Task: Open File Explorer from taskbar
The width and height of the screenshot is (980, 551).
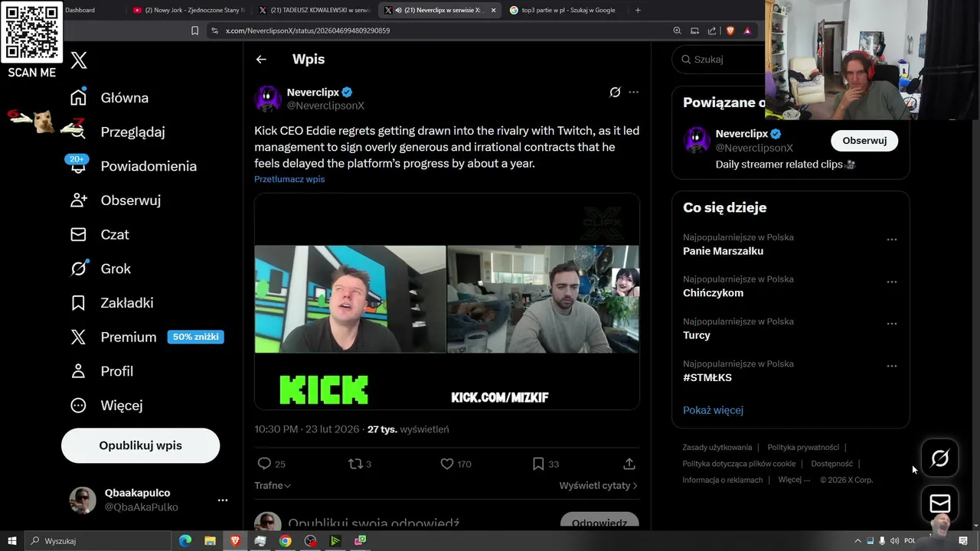Action: point(210,541)
